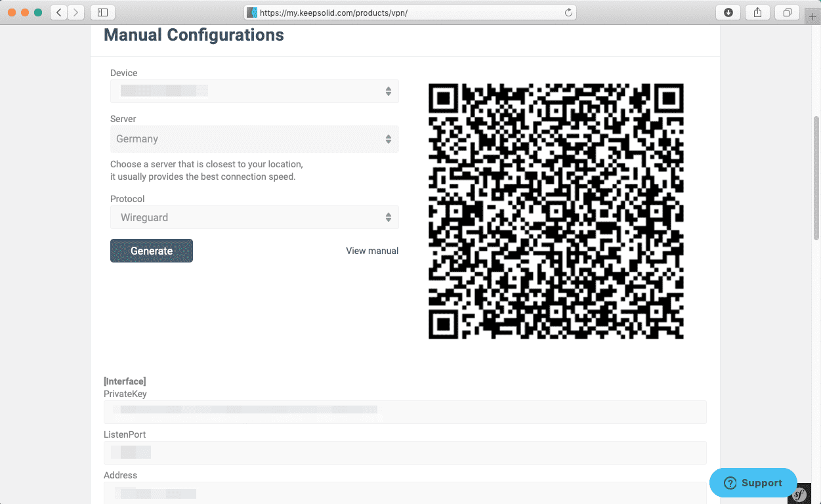The width and height of the screenshot is (821, 504).
Task: Click the WireGuard QR code image
Action: click(556, 211)
